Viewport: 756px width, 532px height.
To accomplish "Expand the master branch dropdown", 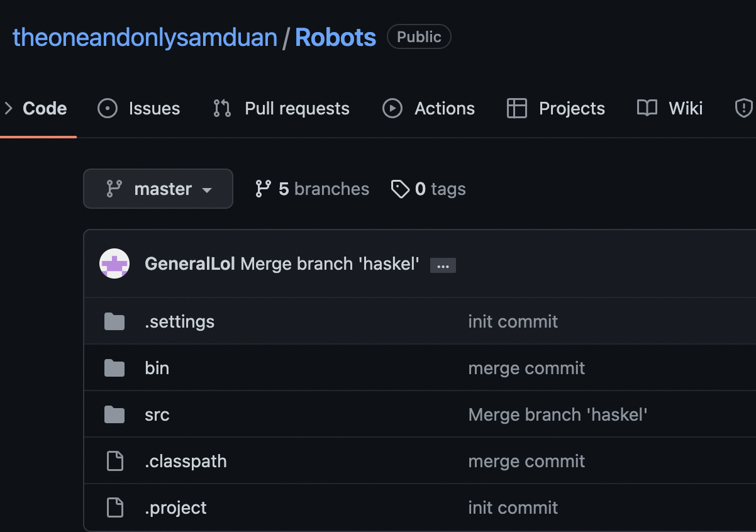I will [x=158, y=189].
